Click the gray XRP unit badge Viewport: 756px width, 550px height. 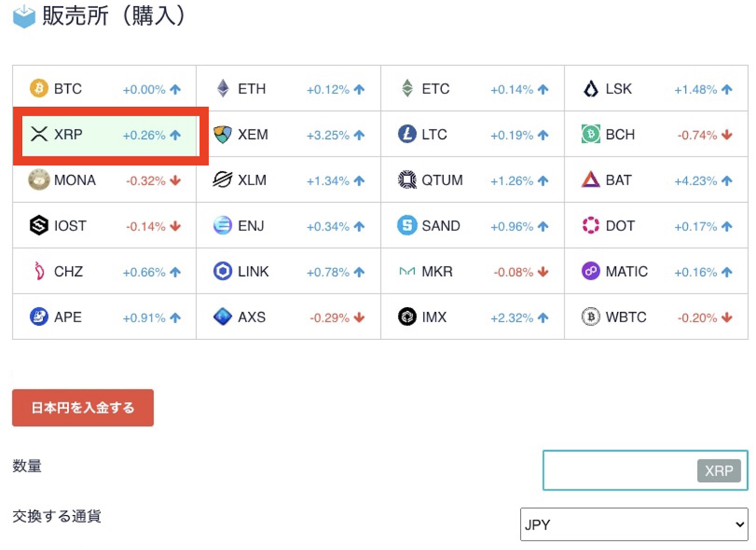coord(719,471)
